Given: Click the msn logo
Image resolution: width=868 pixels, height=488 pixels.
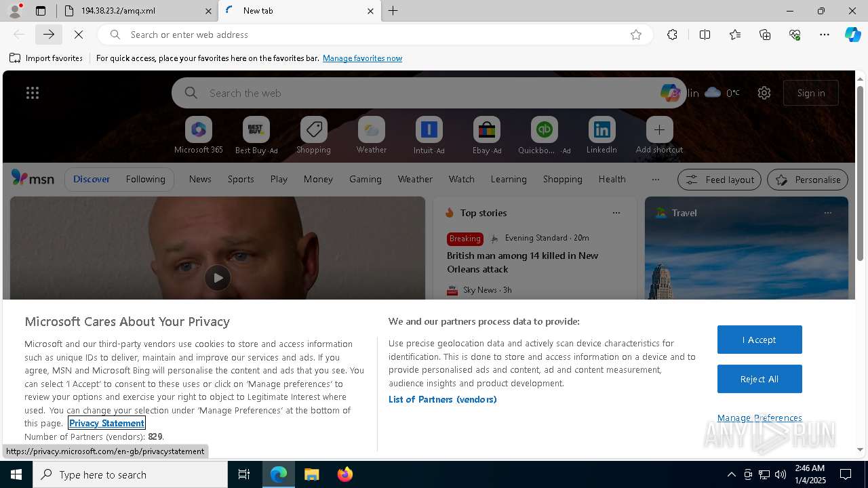Looking at the screenshot, I should click(x=33, y=178).
